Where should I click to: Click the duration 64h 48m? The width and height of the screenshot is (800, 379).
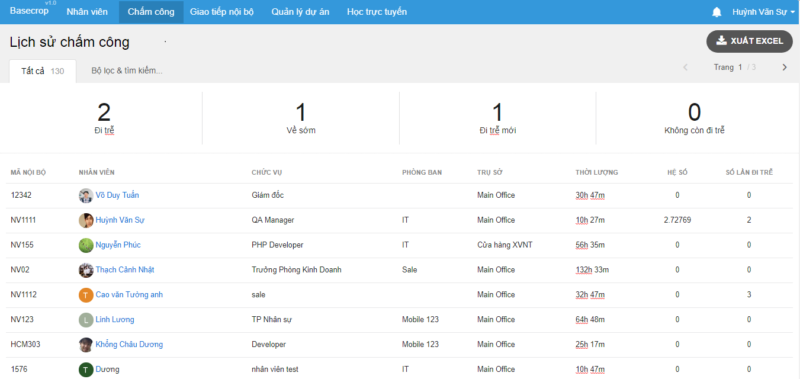coord(590,320)
